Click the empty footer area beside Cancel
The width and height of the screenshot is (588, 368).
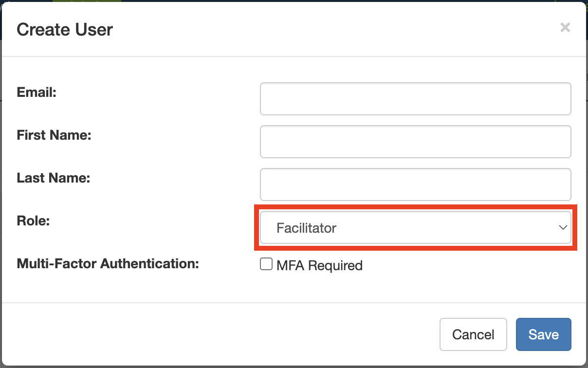click(219, 334)
